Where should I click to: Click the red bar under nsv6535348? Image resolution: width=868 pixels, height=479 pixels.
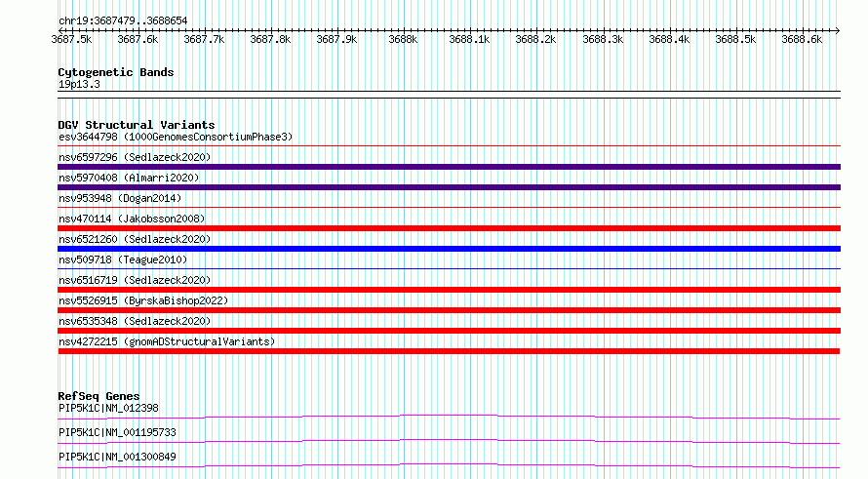(449, 331)
